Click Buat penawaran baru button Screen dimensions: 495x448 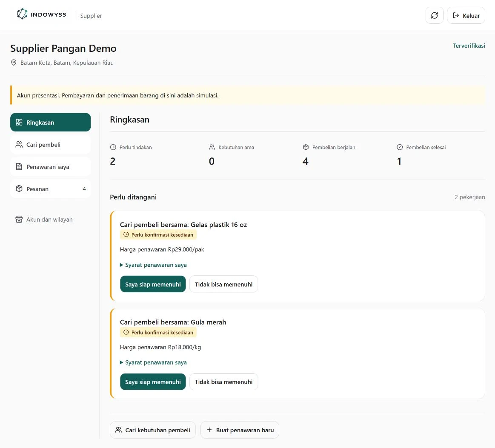click(240, 430)
